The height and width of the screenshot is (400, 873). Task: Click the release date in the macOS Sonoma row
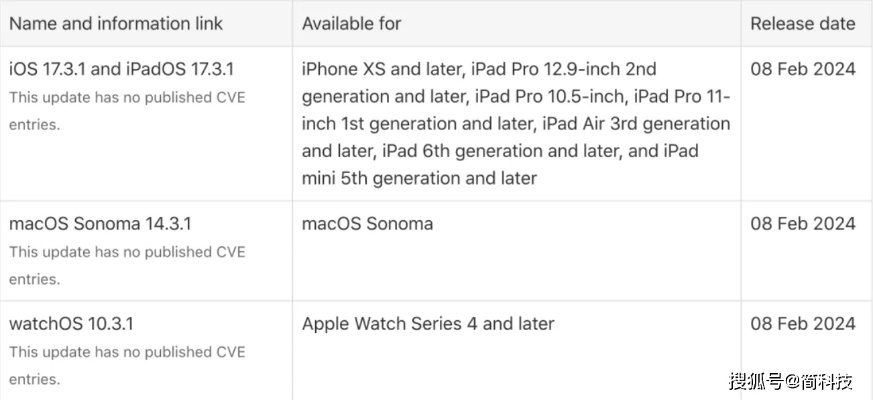point(802,224)
